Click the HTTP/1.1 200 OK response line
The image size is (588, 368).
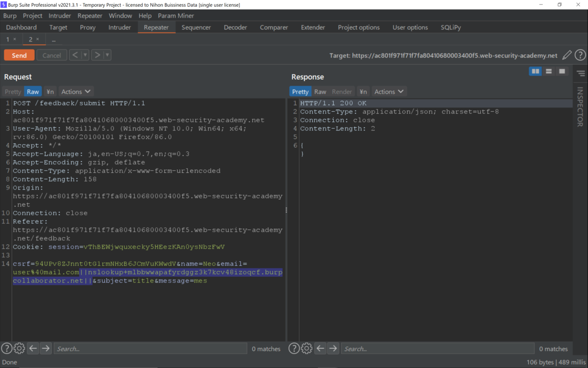(333, 104)
